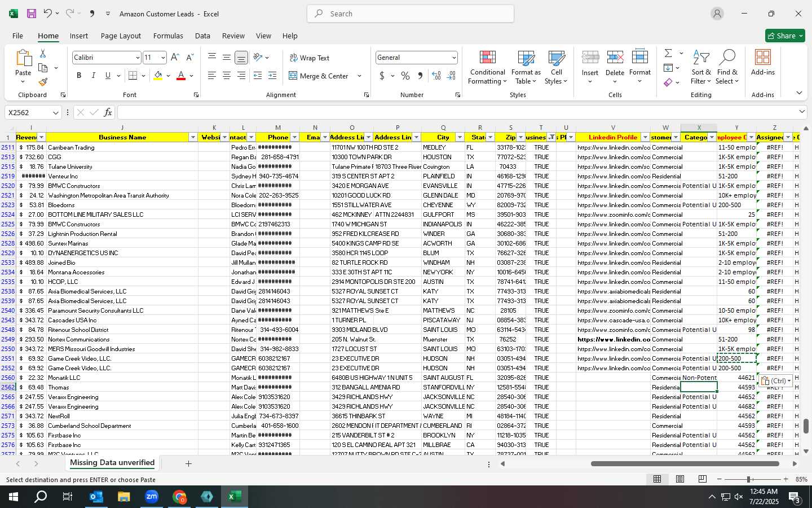Open Find & Select magnifier icon
The height and width of the screenshot is (508, 812).
(x=727, y=58)
